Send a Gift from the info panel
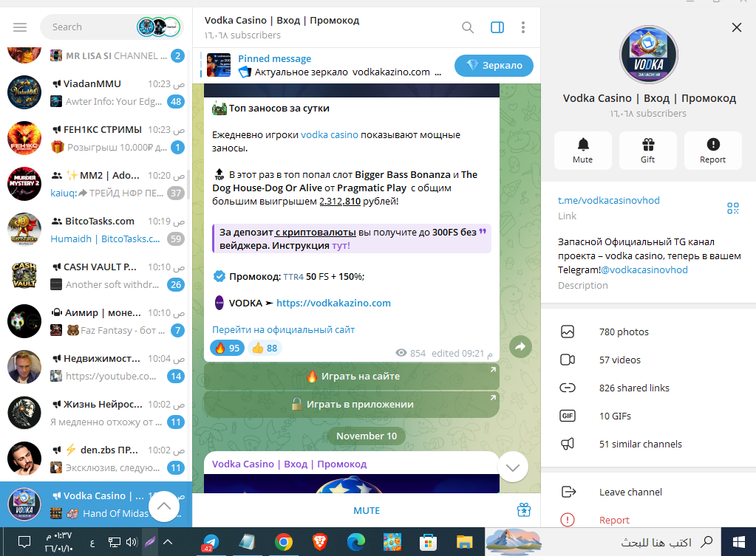This screenshot has height=556, width=756. 648,151
